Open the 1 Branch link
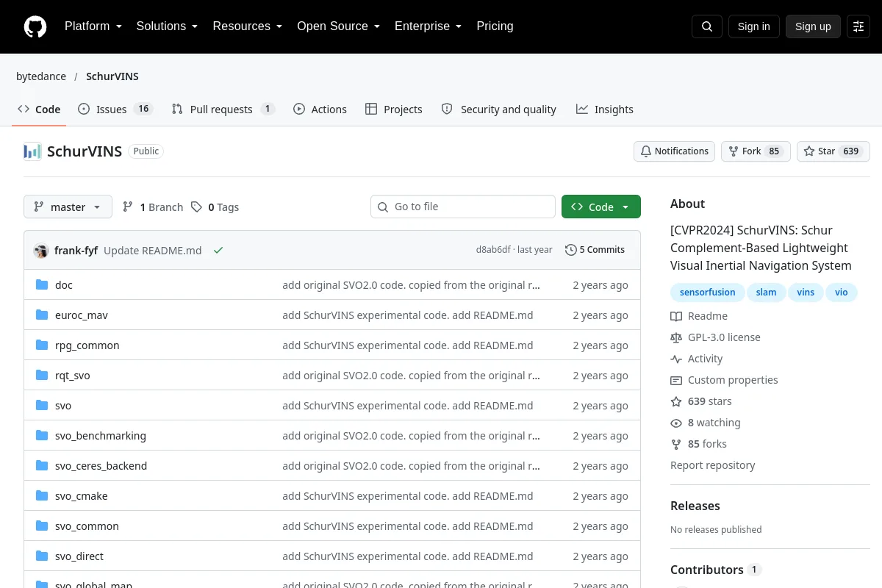 click(153, 207)
